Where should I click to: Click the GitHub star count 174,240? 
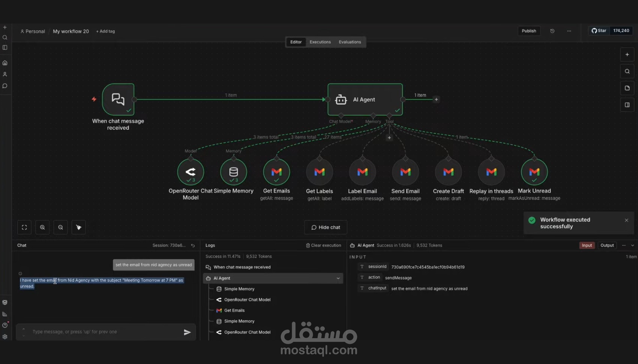click(621, 31)
